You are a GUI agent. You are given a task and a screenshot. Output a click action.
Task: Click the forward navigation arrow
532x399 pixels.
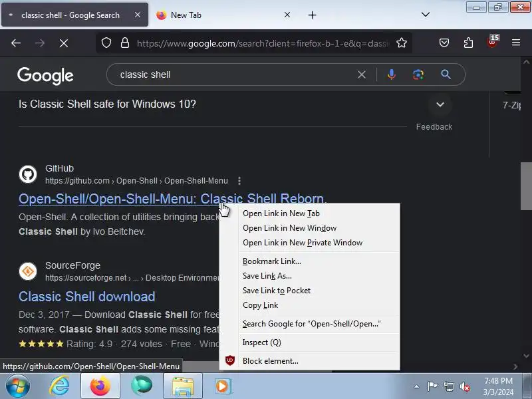tap(40, 43)
